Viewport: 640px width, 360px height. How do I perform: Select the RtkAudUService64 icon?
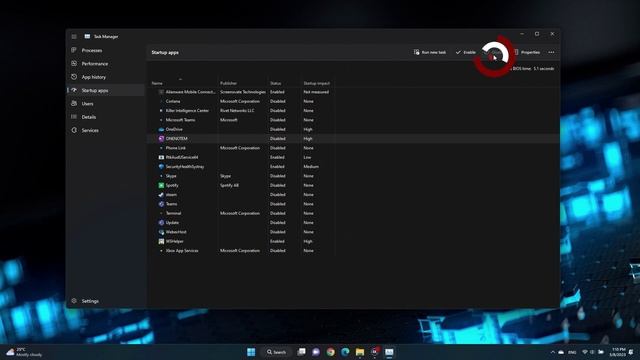click(161, 157)
